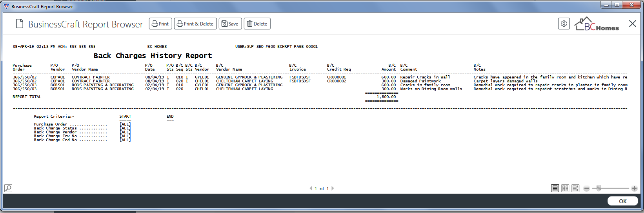The image size is (644, 213).
Task: Click the 09-APR-19 02:18 PM timestamp
Action: click(x=34, y=47)
